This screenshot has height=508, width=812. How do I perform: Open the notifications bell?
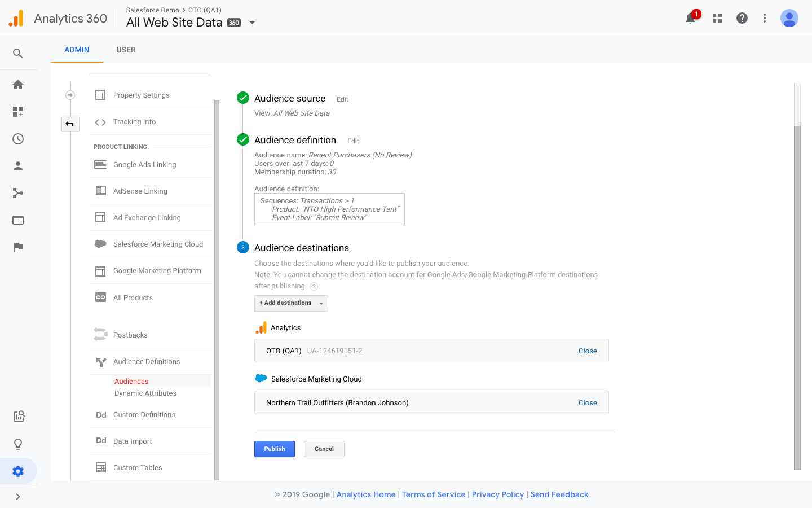(x=690, y=18)
